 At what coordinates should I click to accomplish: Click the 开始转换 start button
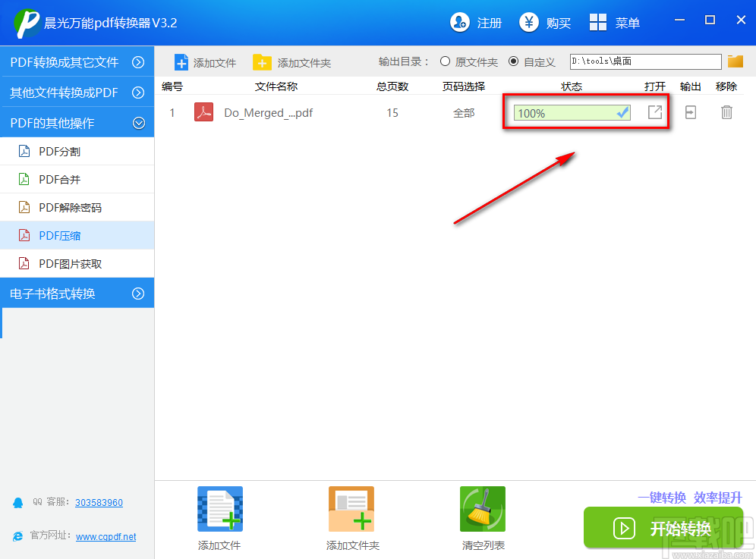pyautogui.click(x=663, y=528)
